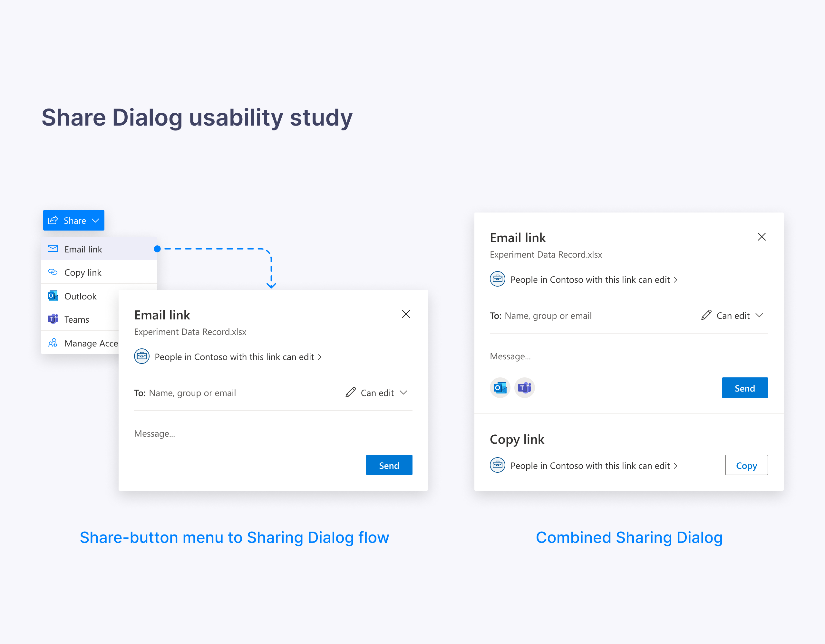The width and height of the screenshot is (825, 644).
Task: Click the share/export icon on Share button
Action: pyautogui.click(x=54, y=220)
